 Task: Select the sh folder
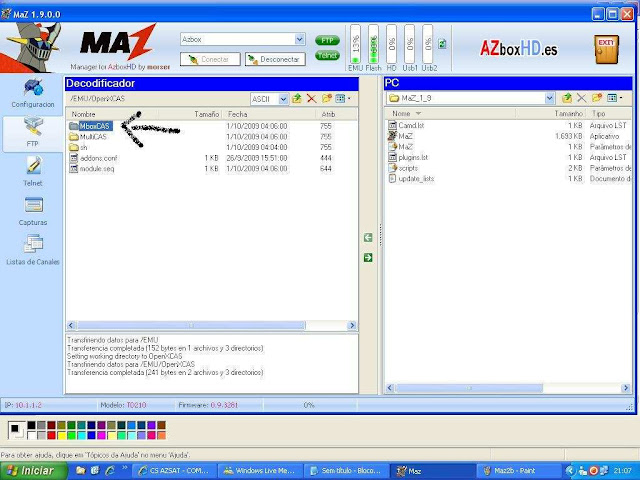[78, 147]
